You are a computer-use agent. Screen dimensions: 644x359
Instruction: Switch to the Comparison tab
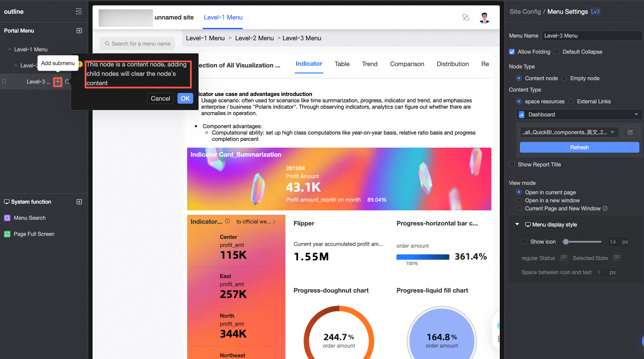[x=407, y=64]
